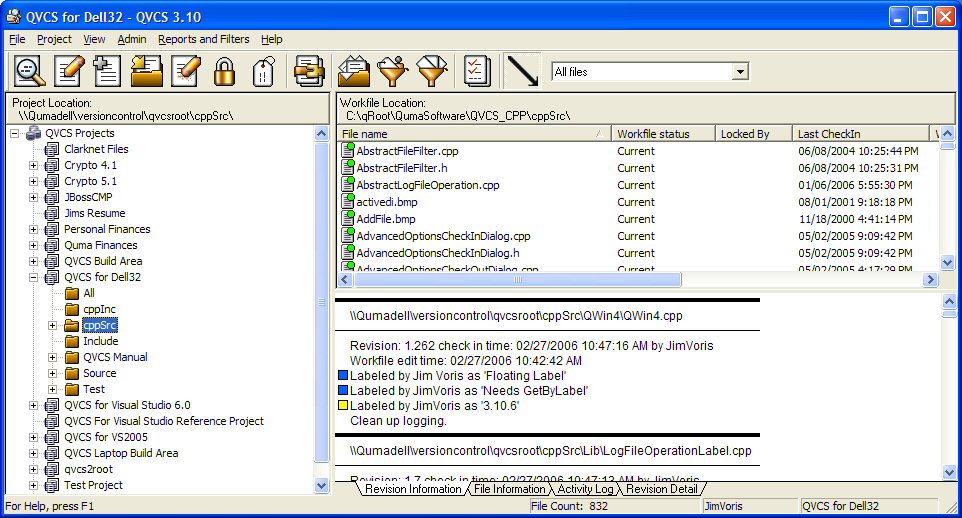The height and width of the screenshot is (518, 962).
Task: Select the Quma Finances project
Action: 101,245
